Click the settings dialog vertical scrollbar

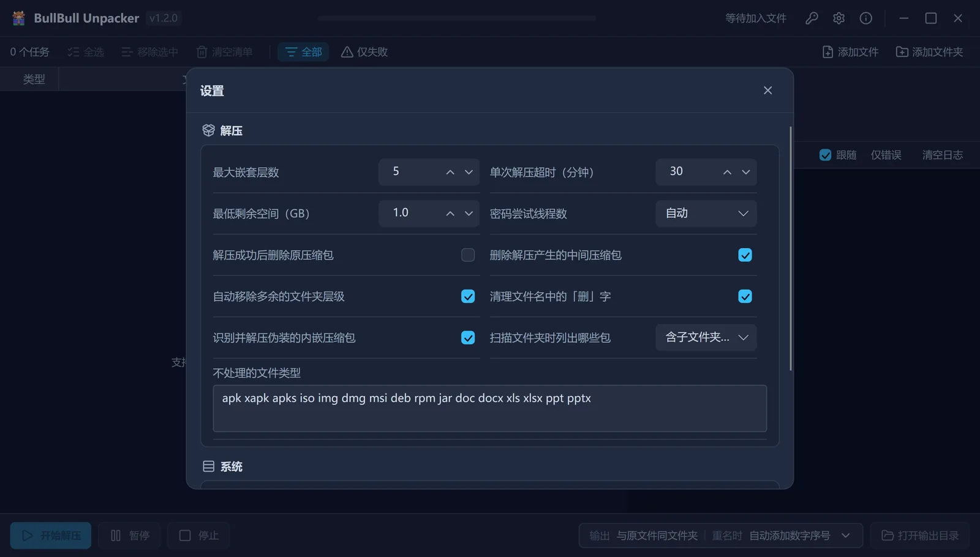click(791, 249)
